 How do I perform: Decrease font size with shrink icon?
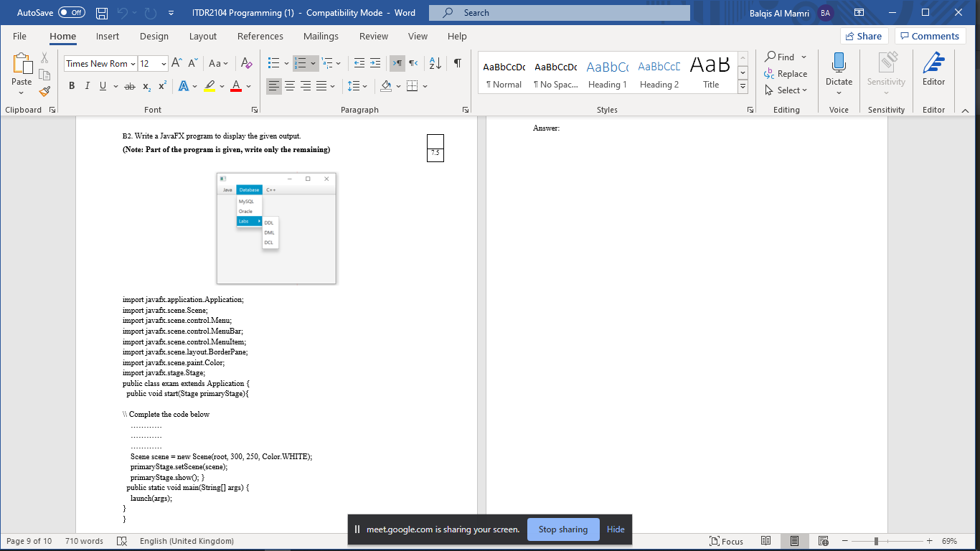click(x=193, y=63)
